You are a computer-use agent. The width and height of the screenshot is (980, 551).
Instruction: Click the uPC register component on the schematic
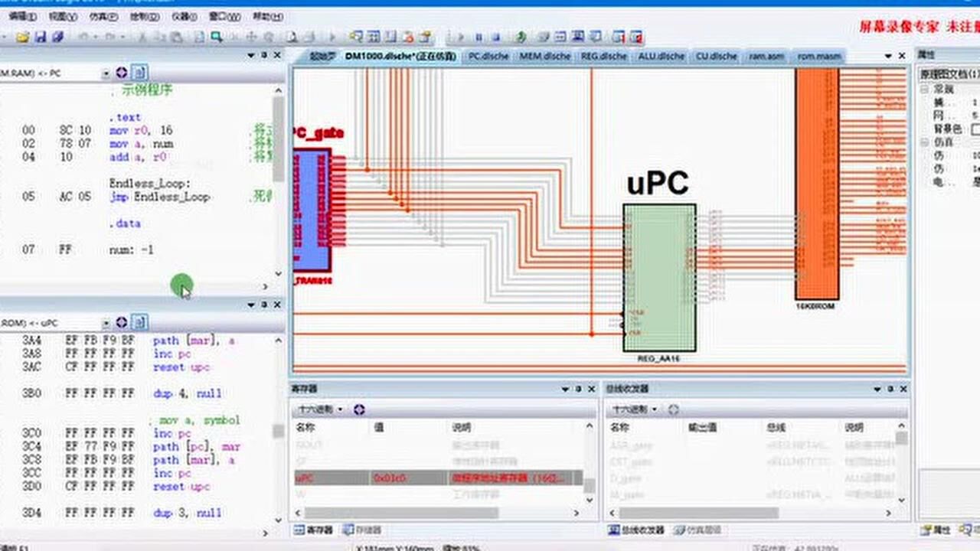coord(659,277)
